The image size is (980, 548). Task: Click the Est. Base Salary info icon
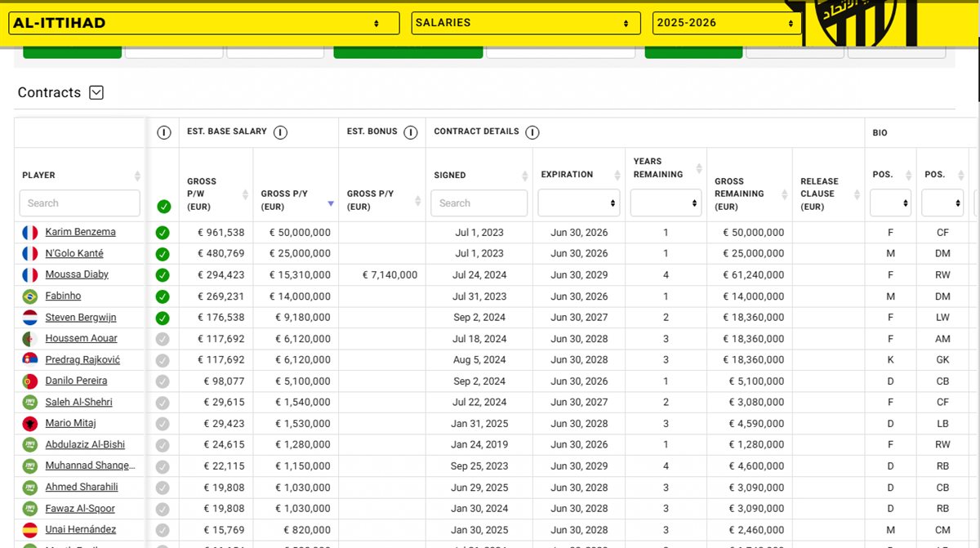pos(280,132)
